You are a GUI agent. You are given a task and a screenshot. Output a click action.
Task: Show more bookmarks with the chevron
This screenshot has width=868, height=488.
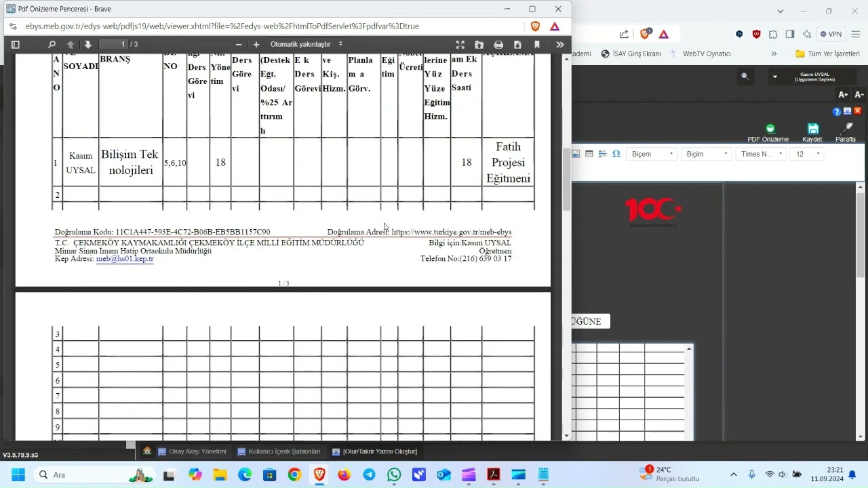click(774, 54)
